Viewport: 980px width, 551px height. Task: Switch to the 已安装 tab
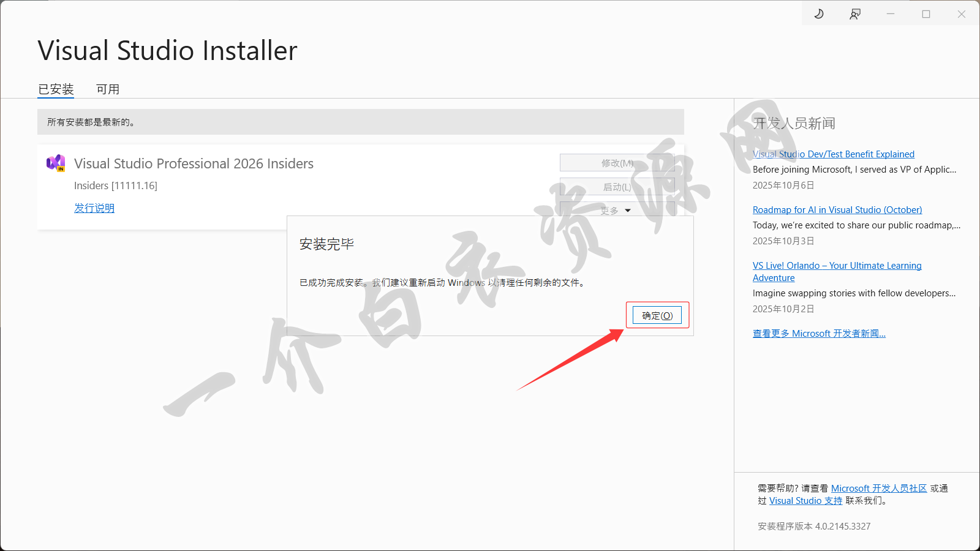point(56,89)
